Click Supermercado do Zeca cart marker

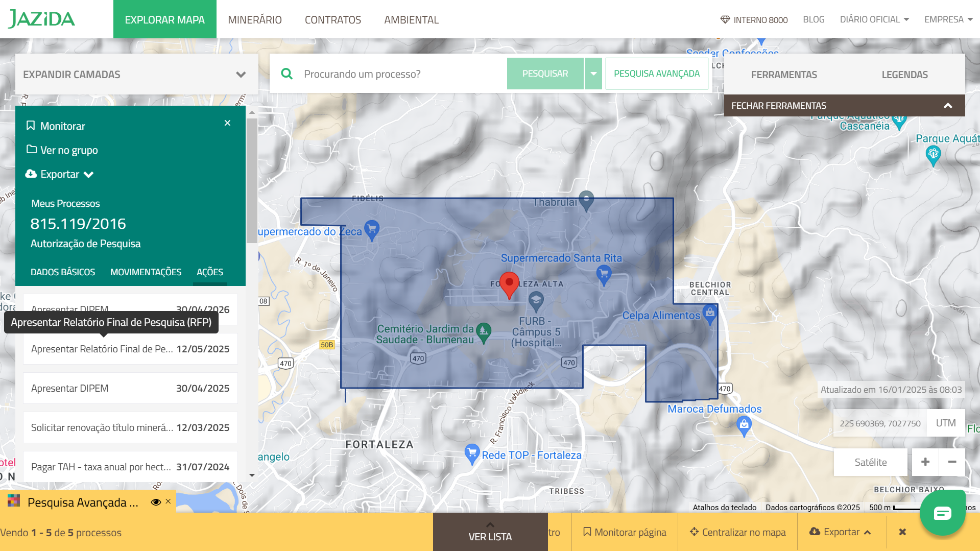[372, 230]
